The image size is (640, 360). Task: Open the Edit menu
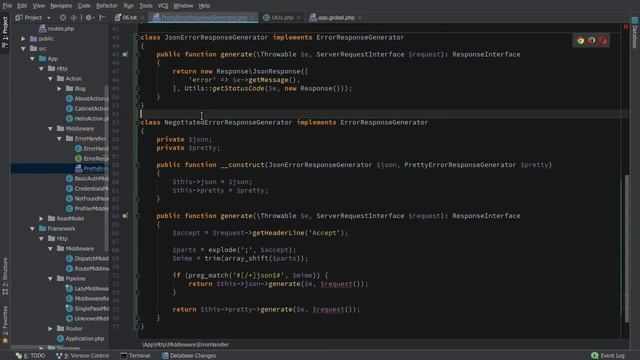22,6
